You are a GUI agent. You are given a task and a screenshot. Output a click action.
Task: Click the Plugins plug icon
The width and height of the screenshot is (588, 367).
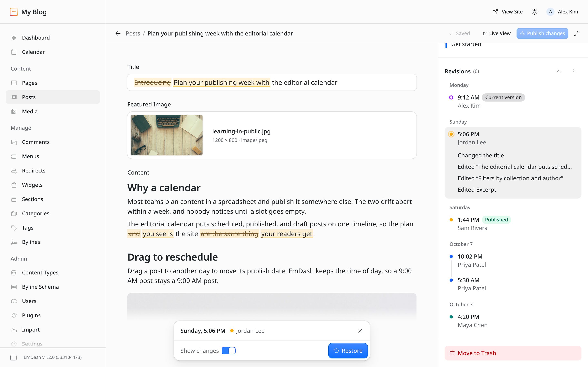point(14,315)
